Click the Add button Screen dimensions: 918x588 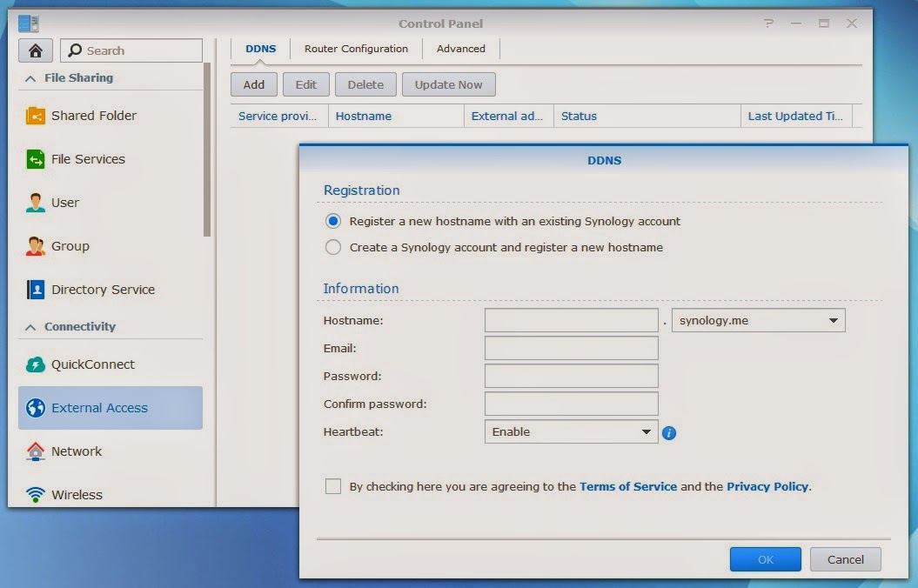[254, 85]
